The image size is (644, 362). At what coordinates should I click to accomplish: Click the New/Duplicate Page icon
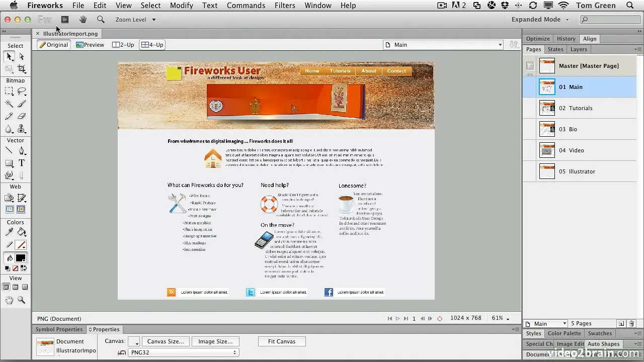click(621, 324)
